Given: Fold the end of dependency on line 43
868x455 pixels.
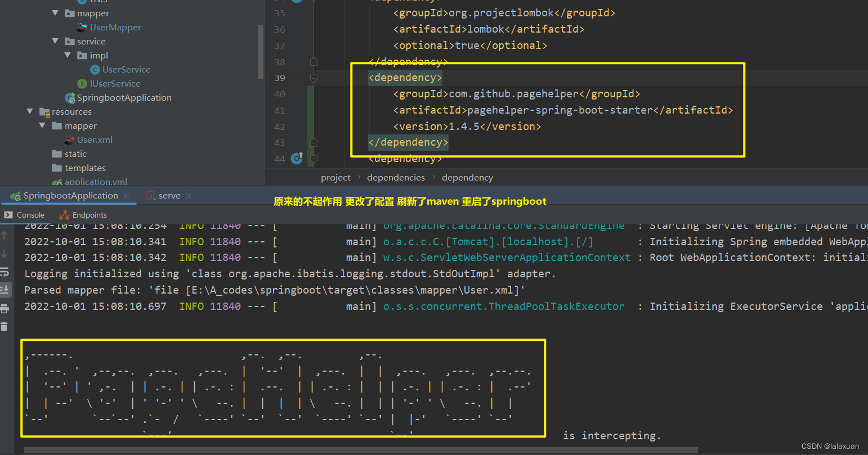Looking at the screenshot, I should (x=314, y=143).
